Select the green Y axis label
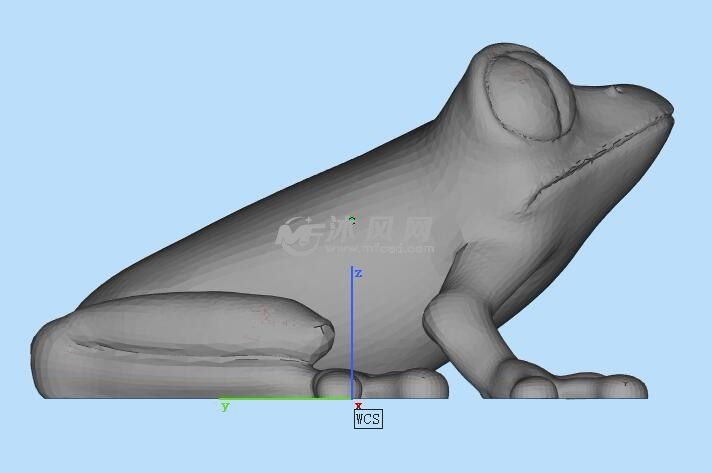This screenshot has height=473, width=712. 225,407
